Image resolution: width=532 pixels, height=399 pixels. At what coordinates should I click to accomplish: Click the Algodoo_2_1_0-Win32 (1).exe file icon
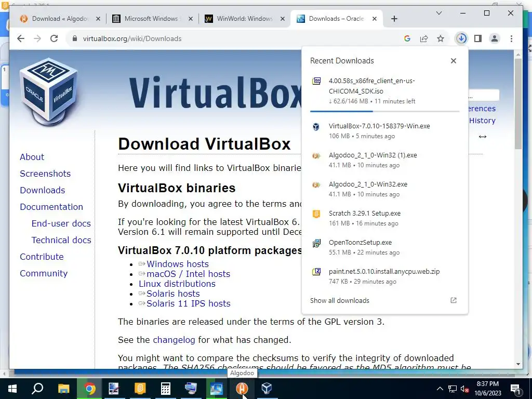(316, 156)
